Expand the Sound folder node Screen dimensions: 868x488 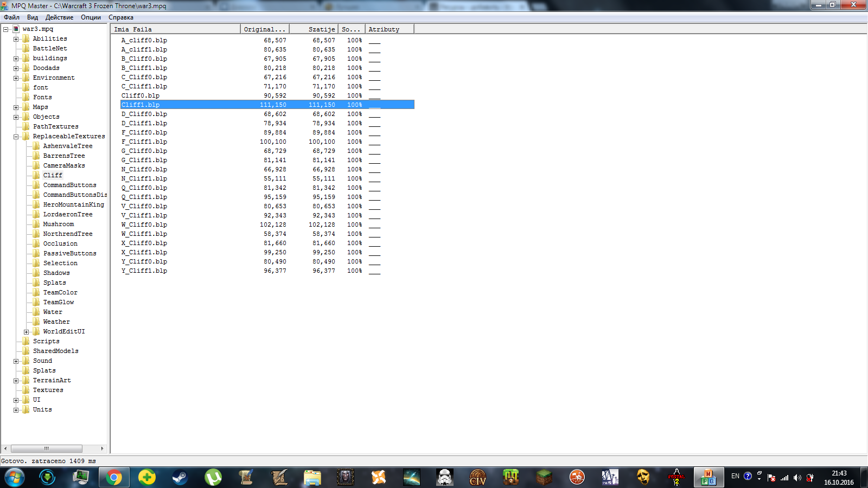16,361
